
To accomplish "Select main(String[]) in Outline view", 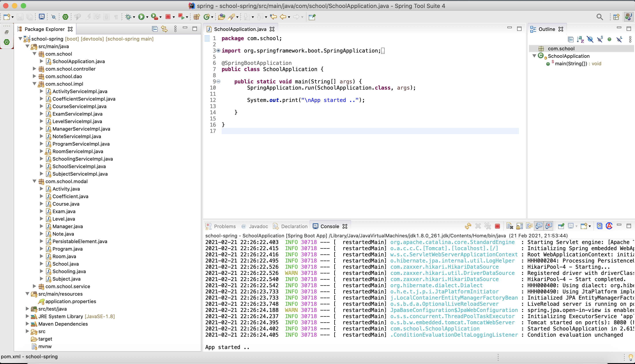I will 571,64.
